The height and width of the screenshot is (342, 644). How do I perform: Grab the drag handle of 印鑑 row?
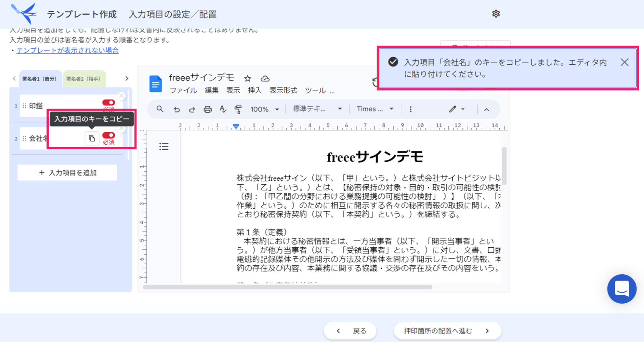[24, 106]
